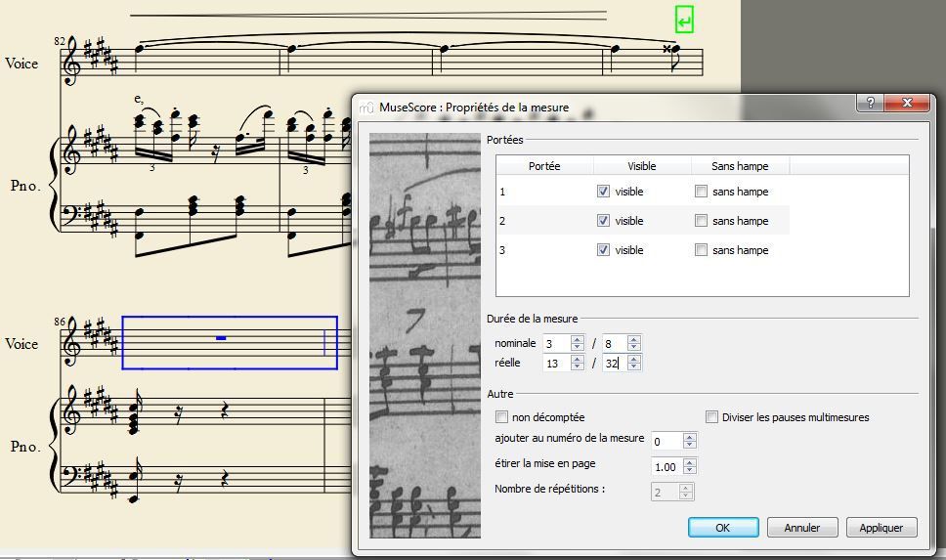
Task: Select the staff row numbered 2
Action: [x=643, y=220]
